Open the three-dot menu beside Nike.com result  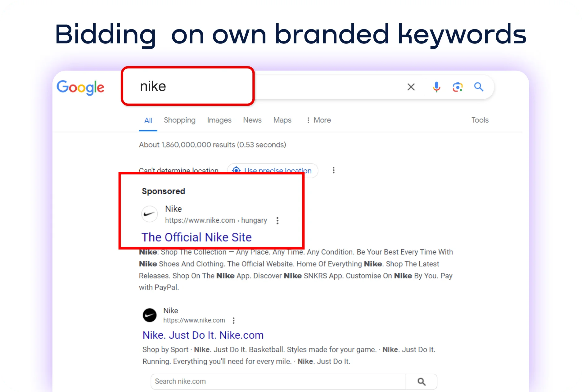tap(233, 320)
